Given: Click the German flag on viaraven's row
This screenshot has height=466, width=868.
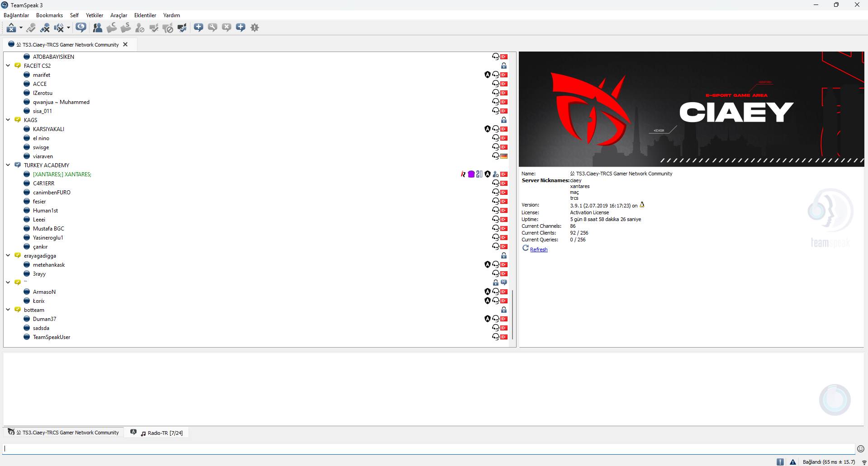Looking at the screenshot, I should click(504, 156).
